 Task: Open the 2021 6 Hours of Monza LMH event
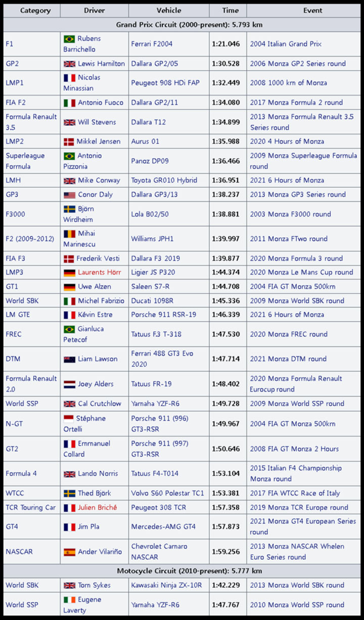coord(287,181)
